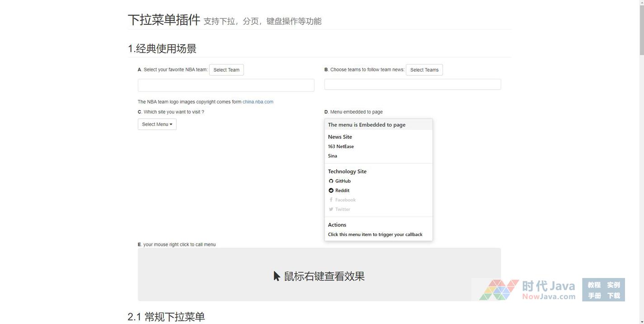Click the greyed-out Facebook icon
The height and width of the screenshot is (324, 644).
pos(331,200)
